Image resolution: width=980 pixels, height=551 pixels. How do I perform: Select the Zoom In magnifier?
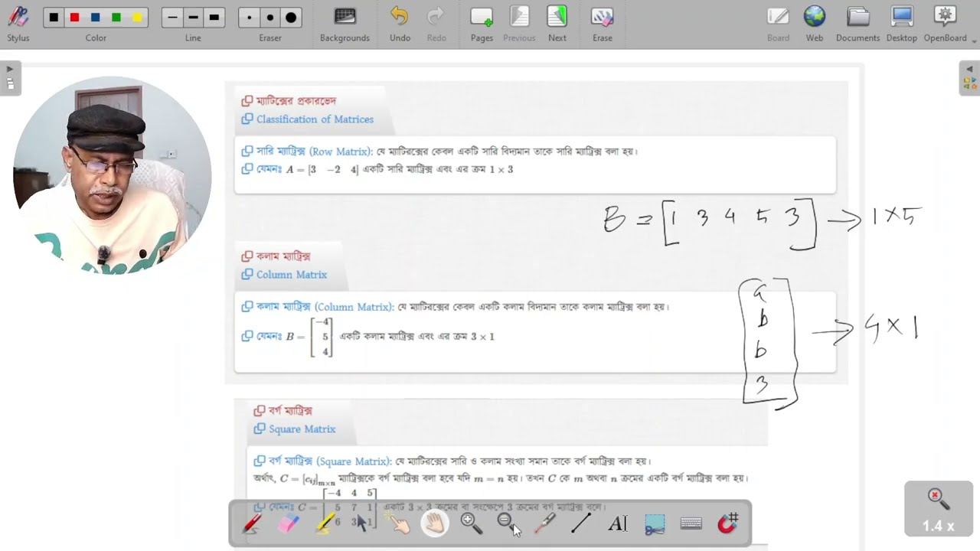click(471, 523)
